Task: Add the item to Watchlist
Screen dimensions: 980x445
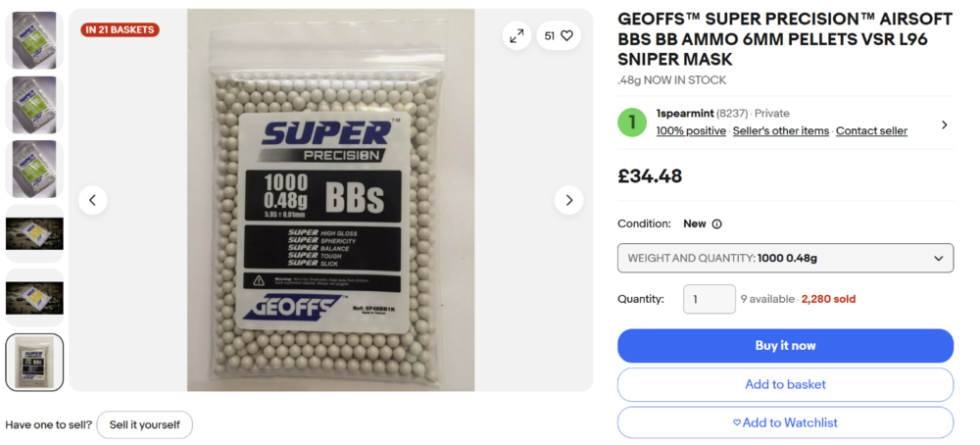Action: 785,422
